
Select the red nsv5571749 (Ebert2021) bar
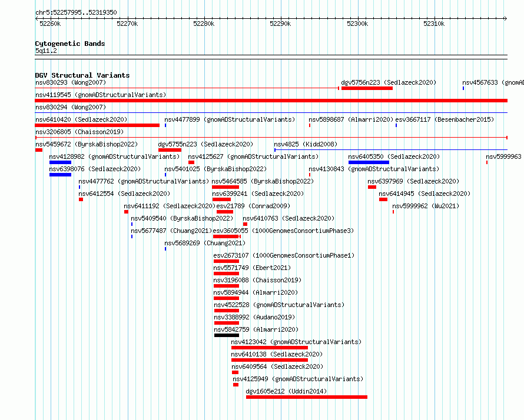point(226,274)
